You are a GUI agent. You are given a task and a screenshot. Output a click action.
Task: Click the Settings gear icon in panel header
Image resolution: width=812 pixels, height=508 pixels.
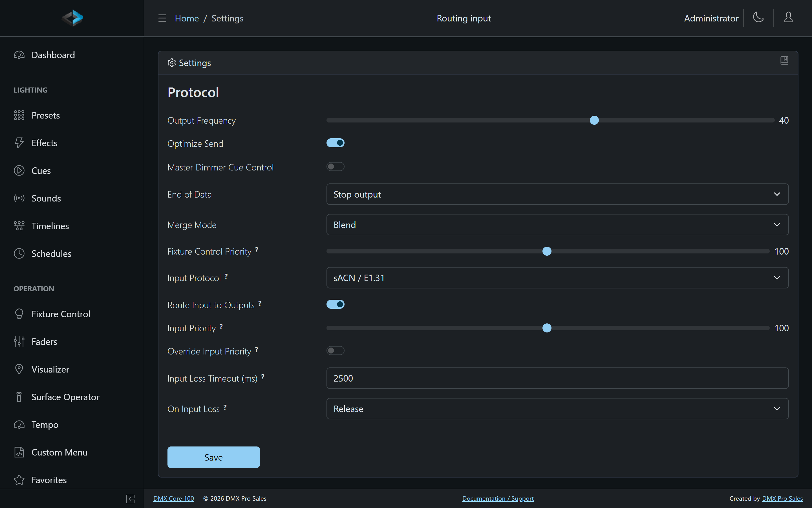(x=172, y=63)
